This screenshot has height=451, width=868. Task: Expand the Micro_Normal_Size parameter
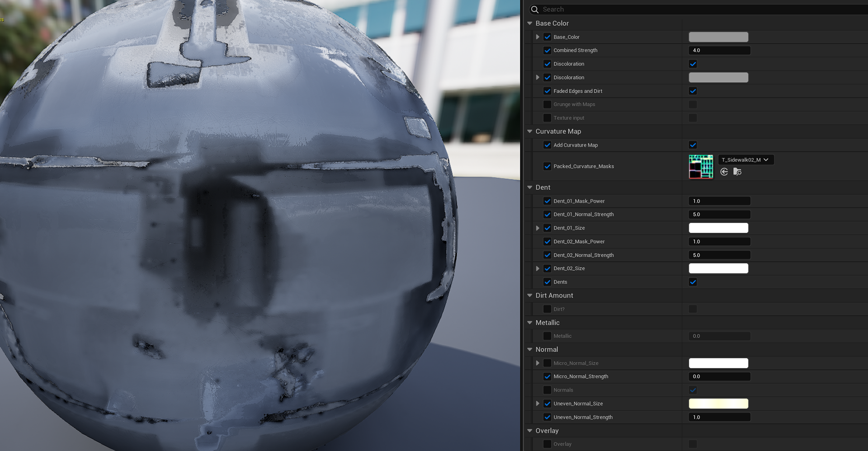[538, 363]
